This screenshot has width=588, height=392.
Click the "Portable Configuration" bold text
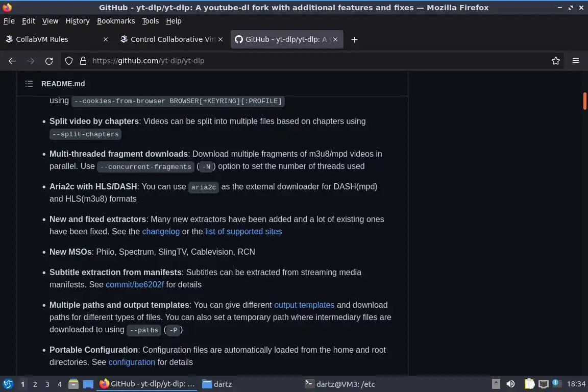pyautogui.click(x=94, y=350)
